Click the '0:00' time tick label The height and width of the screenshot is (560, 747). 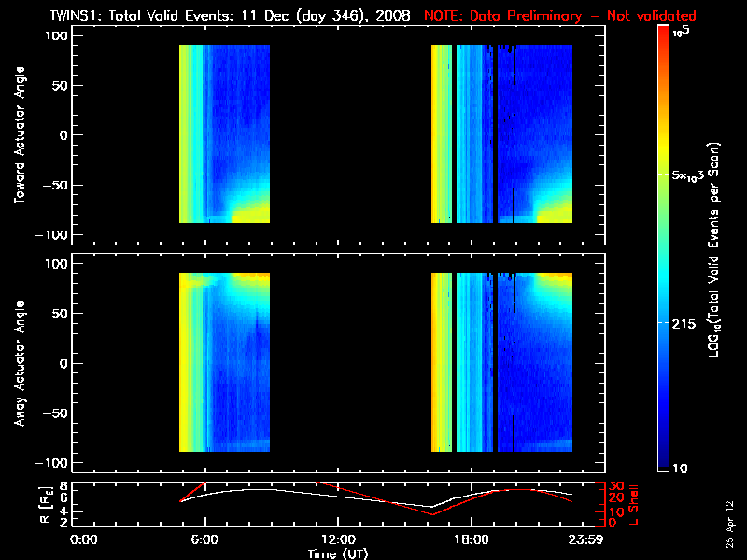pos(83,540)
